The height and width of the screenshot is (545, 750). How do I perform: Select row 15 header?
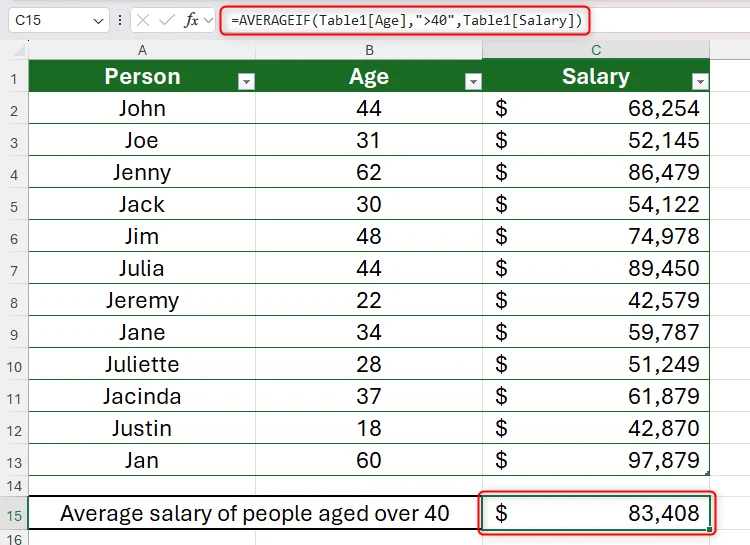[14, 515]
